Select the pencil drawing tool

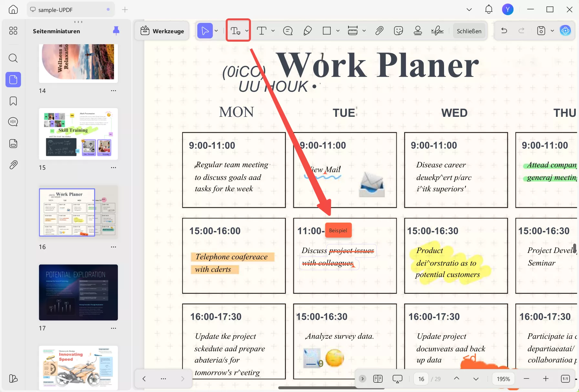click(307, 31)
